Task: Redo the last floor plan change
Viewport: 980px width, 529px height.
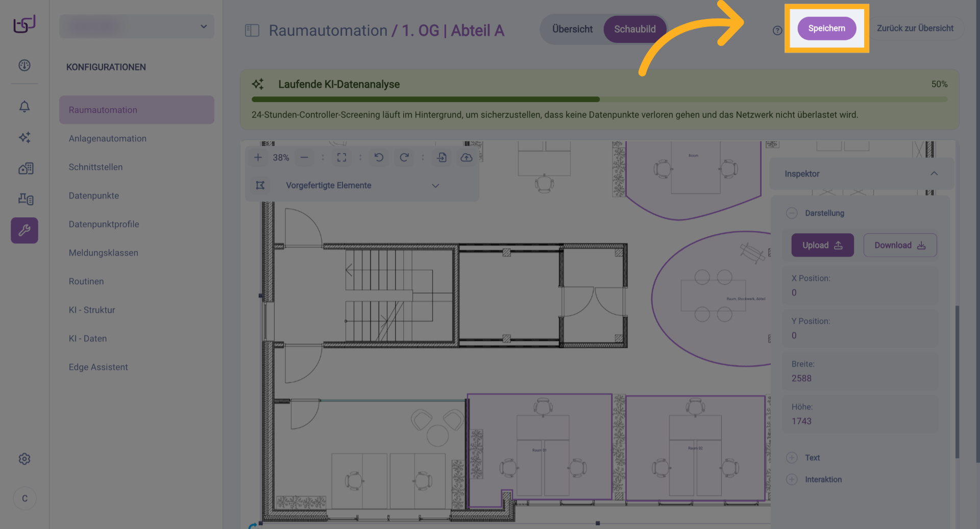Action: tap(404, 158)
